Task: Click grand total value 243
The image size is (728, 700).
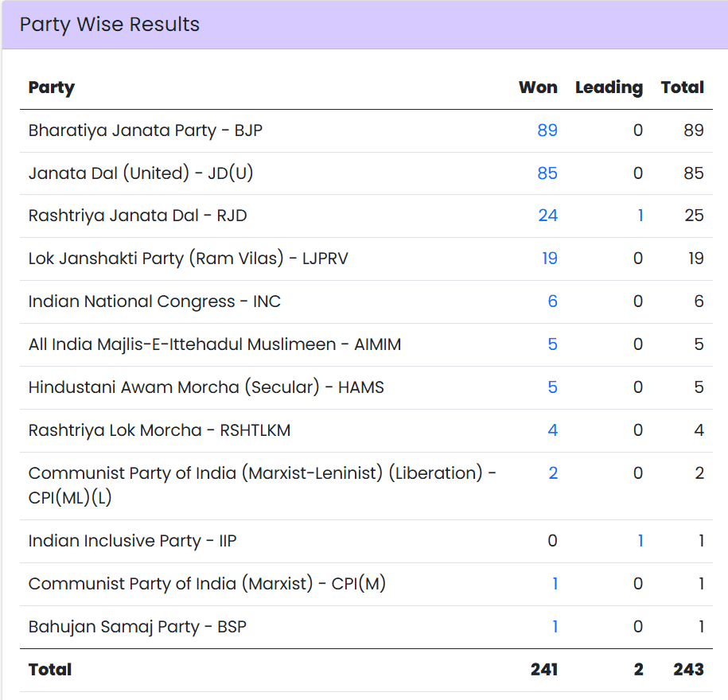Action: pos(689,669)
